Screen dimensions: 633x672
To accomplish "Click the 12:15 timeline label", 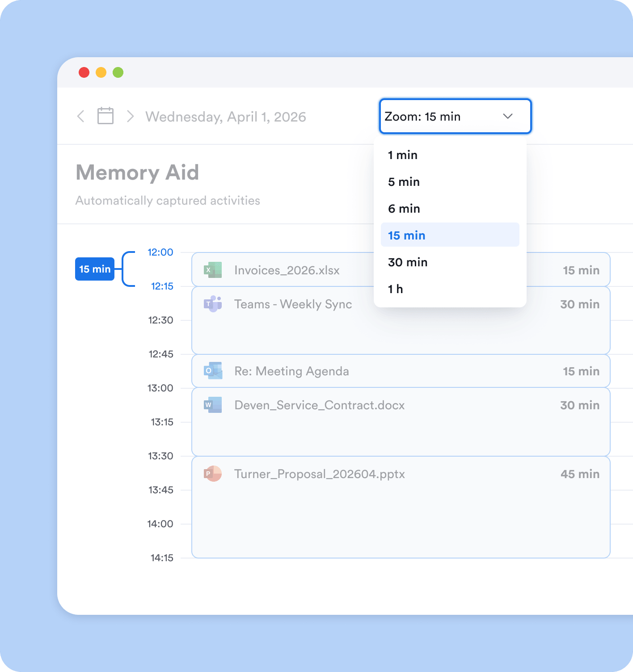I will 162,286.
